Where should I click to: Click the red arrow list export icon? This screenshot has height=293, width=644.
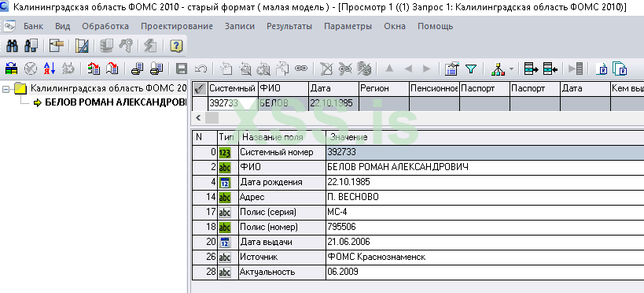(x=94, y=69)
